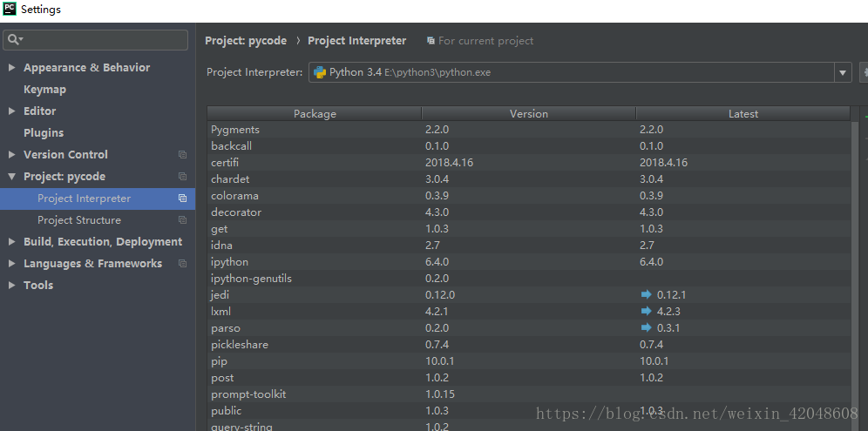Click the Python icon in the interpreter field
Screen dimensions: 868x431
(320, 72)
